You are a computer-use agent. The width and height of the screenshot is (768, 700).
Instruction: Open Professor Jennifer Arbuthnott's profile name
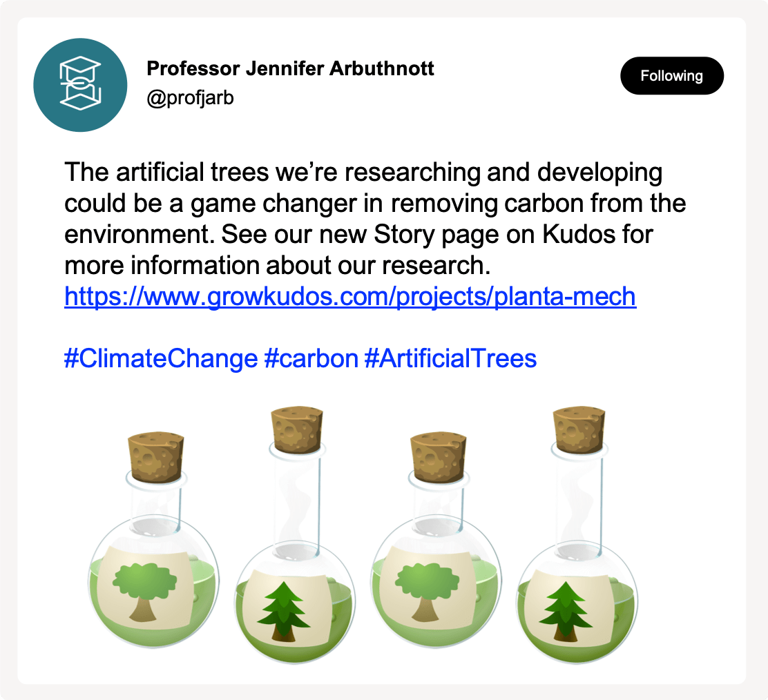coord(291,69)
